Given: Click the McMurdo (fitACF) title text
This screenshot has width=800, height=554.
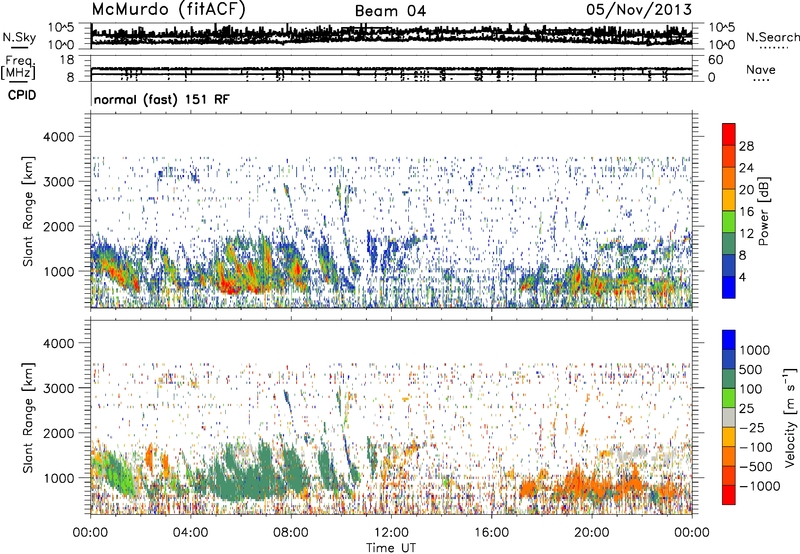Looking at the screenshot, I should [x=168, y=9].
